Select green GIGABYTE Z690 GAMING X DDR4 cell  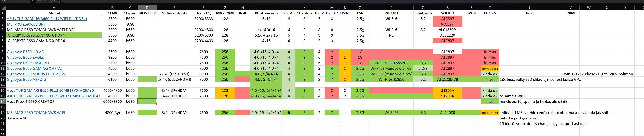[x=54, y=35]
